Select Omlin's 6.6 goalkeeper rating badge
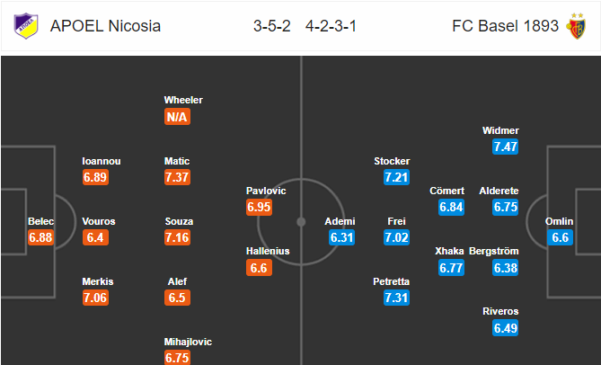601x365 pixels. click(560, 237)
